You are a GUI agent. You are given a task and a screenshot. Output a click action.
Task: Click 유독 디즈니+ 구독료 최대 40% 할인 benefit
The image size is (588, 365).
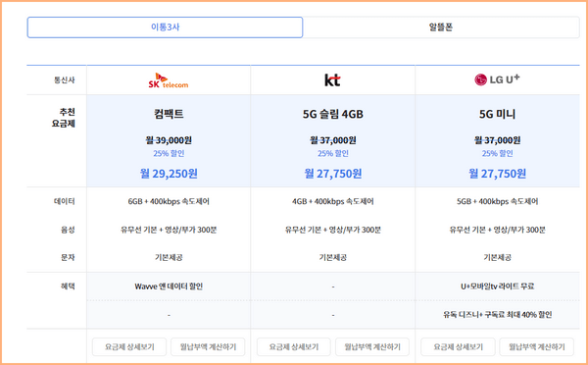[x=497, y=315]
